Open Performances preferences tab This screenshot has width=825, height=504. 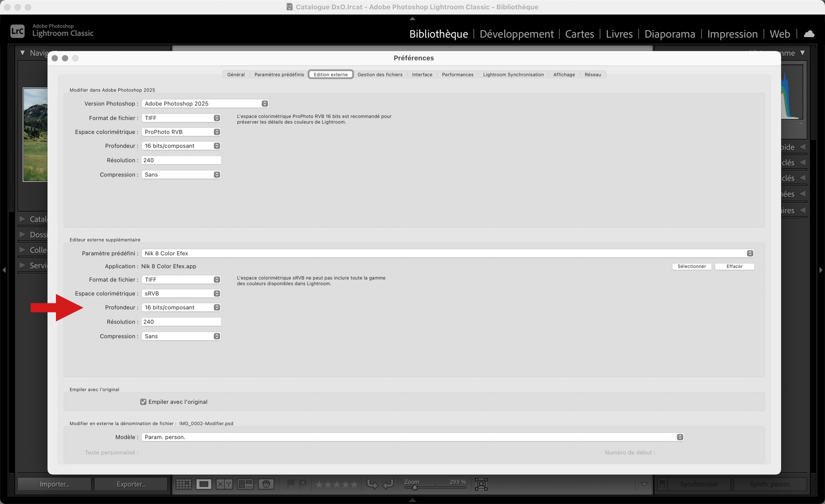coord(457,75)
